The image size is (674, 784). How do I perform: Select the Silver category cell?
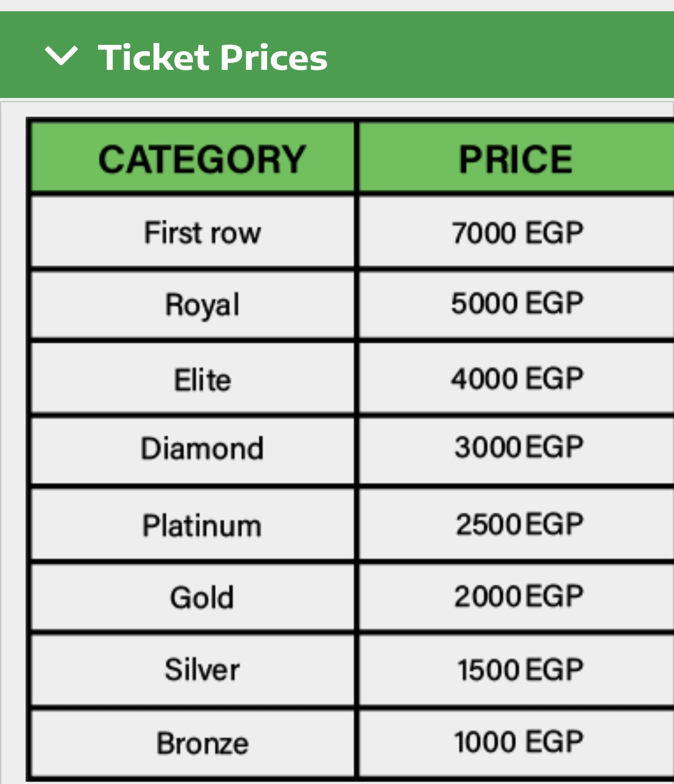coord(202,670)
